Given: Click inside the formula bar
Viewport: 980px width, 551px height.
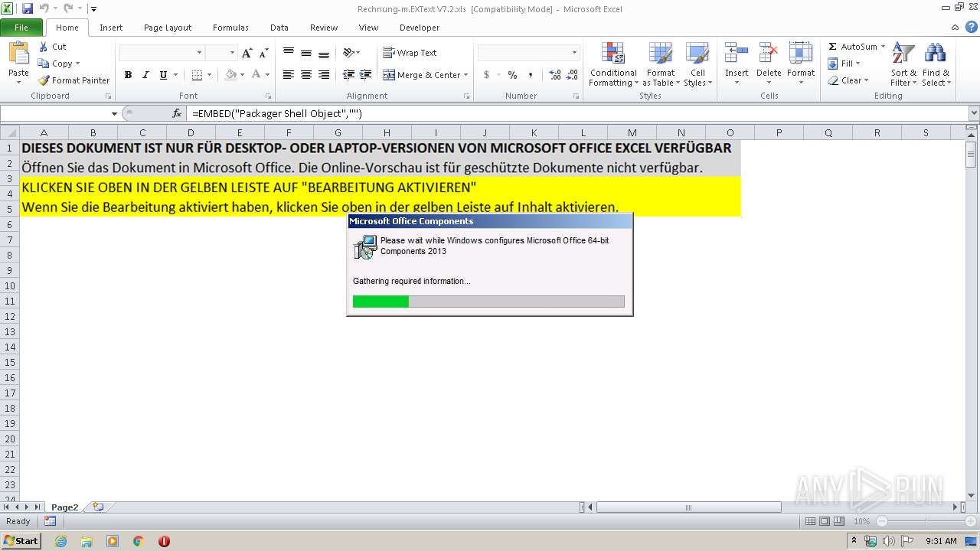Looking at the screenshot, I should pyautogui.click(x=578, y=113).
